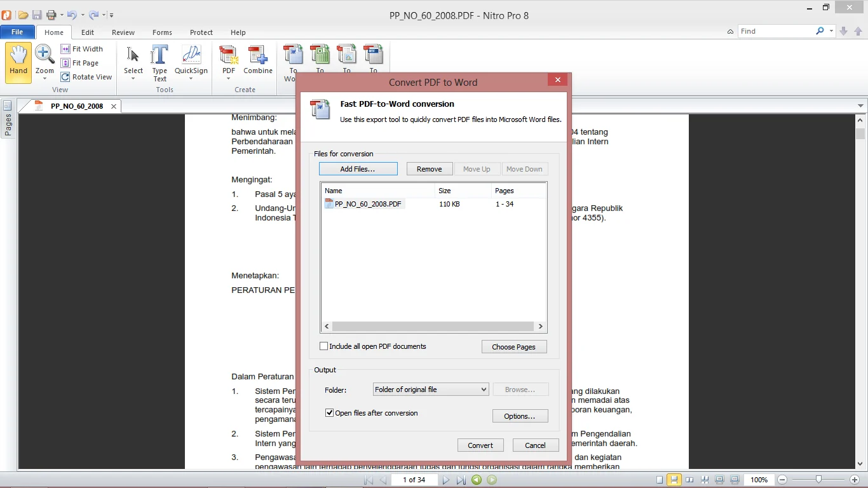Open the Find options dropdown arrow
868x488 pixels.
click(x=831, y=30)
